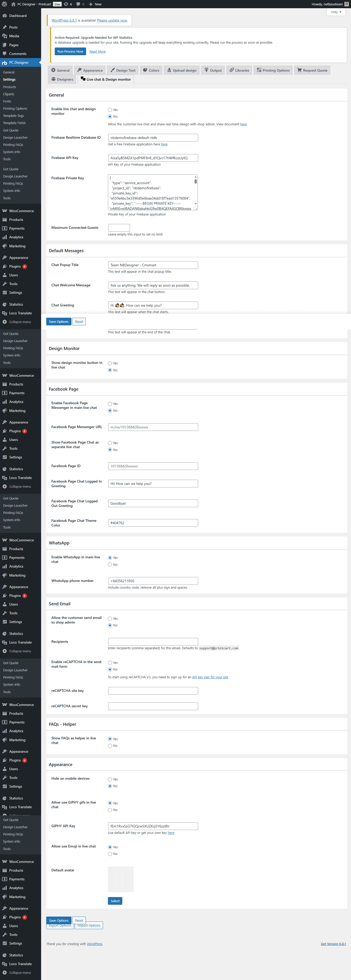Image resolution: width=351 pixels, height=980 pixels.
Task: Click the group icon on the Designers tab
Action: 54,79
